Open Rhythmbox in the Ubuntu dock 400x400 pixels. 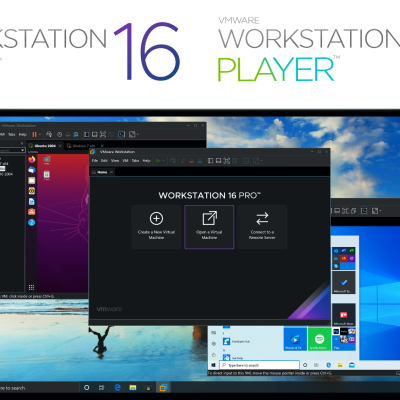32,191
